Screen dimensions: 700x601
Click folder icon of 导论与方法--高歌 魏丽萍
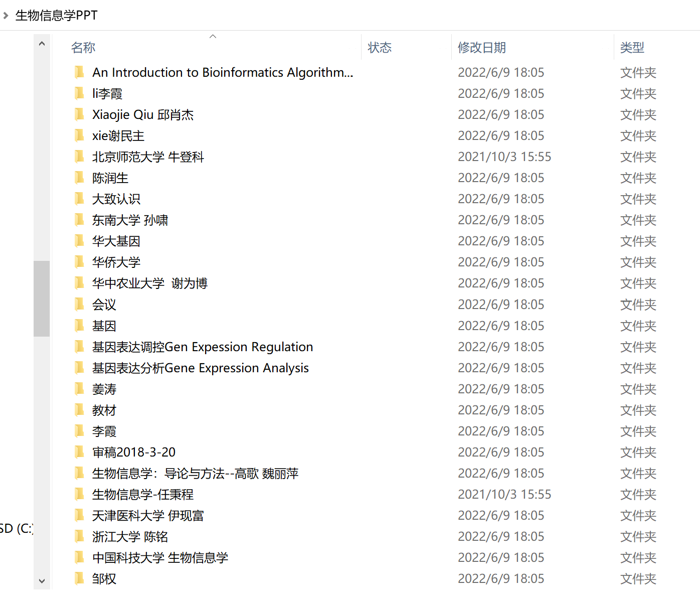tap(79, 473)
